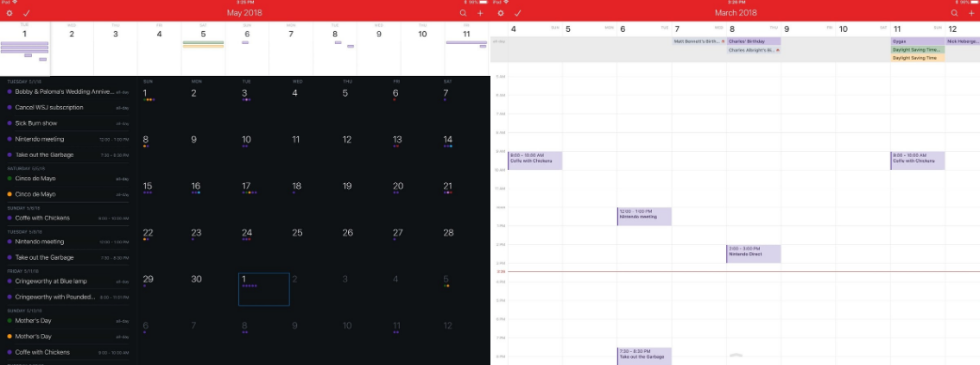The width and height of the screenshot is (980, 365).
Task: Open Charles Albright's birthday all-day event
Action: (x=754, y=50)
